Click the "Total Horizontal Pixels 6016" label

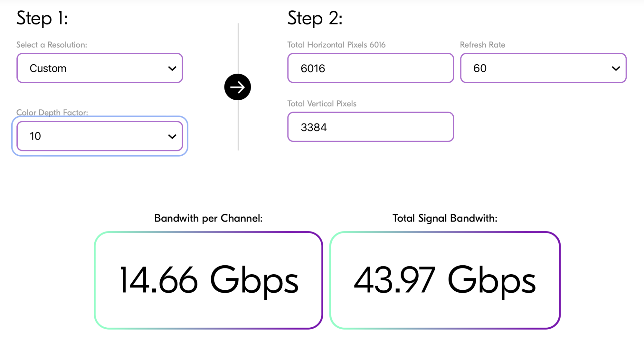[336, 45]
